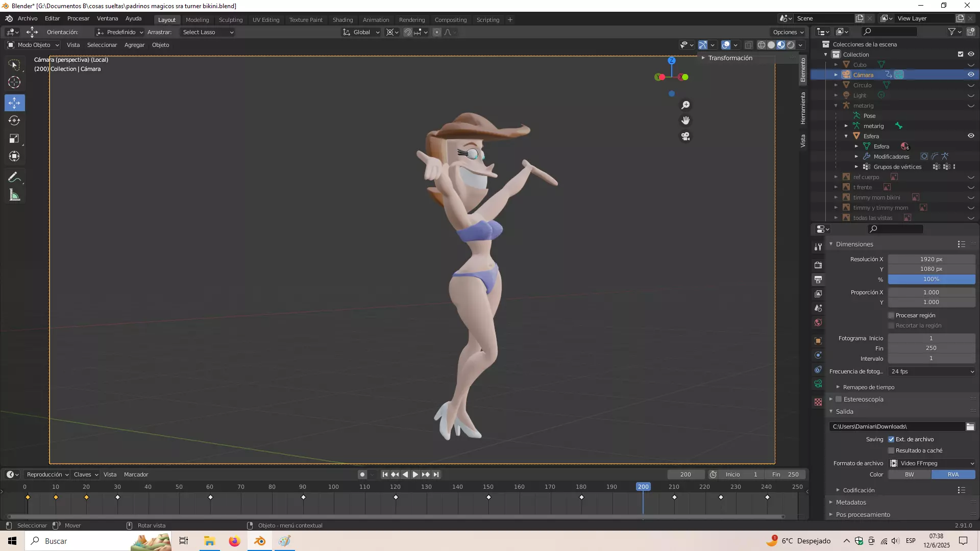The width and height of the screenshot is (980, 551).
Task: Select the Measure tool
Action: click(x=14, y=195)
